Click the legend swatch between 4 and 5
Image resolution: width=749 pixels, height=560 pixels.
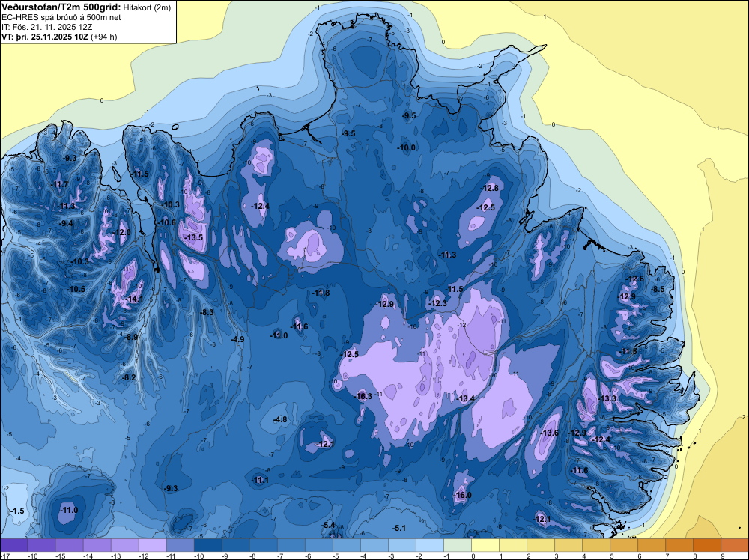click(x=596, y=545)
